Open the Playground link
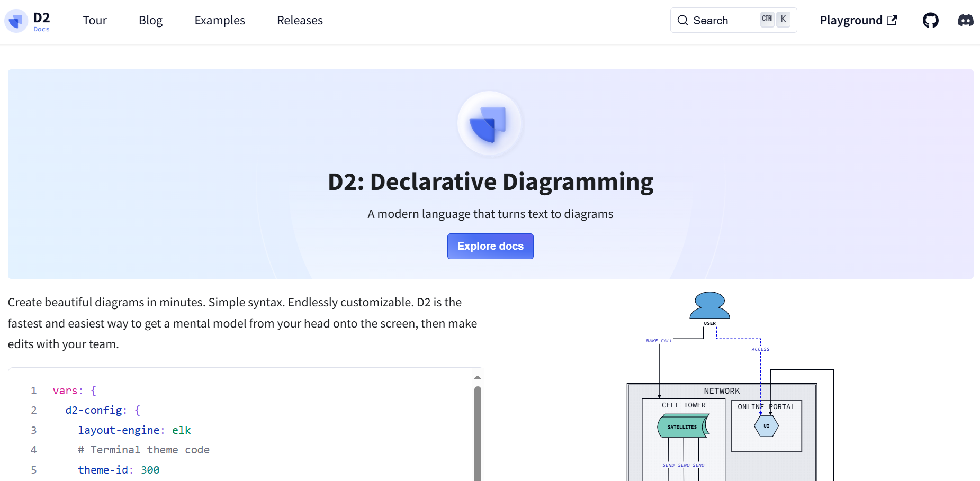The width and height of the screenshot is (980, 481). [858, 21]
